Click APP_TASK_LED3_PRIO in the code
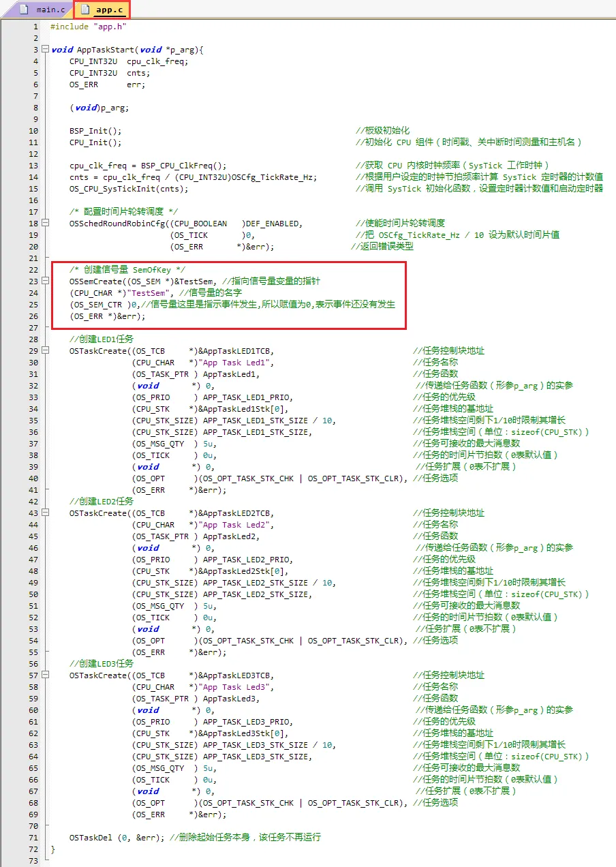 247,722
